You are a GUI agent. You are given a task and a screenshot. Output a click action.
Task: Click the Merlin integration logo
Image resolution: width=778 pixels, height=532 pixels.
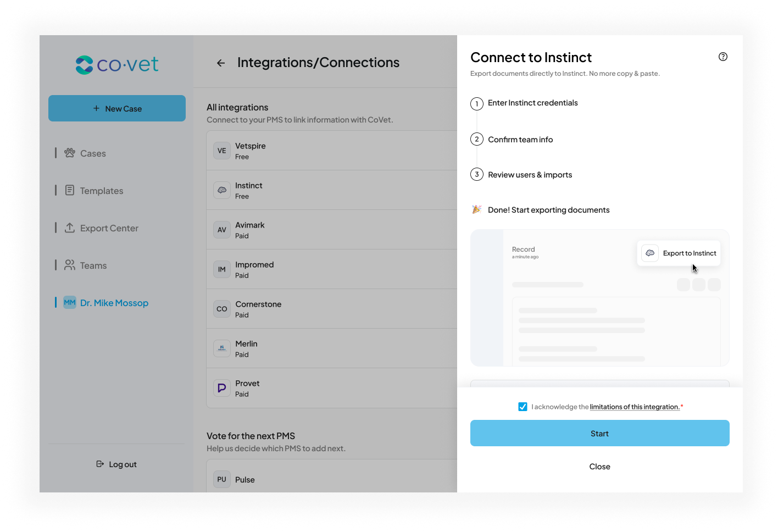[x=222, y=348]
